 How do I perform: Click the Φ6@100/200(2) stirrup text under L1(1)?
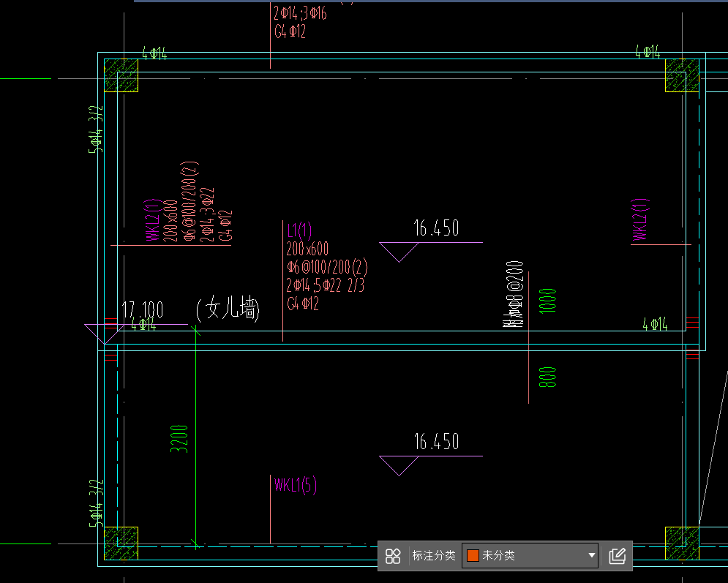coord(327,267)
